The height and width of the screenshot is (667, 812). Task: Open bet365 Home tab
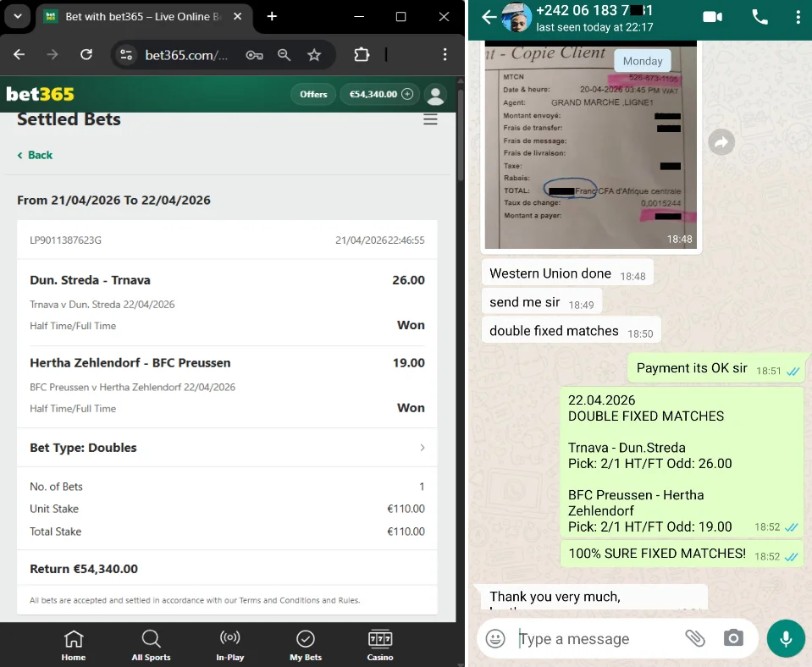74,645
